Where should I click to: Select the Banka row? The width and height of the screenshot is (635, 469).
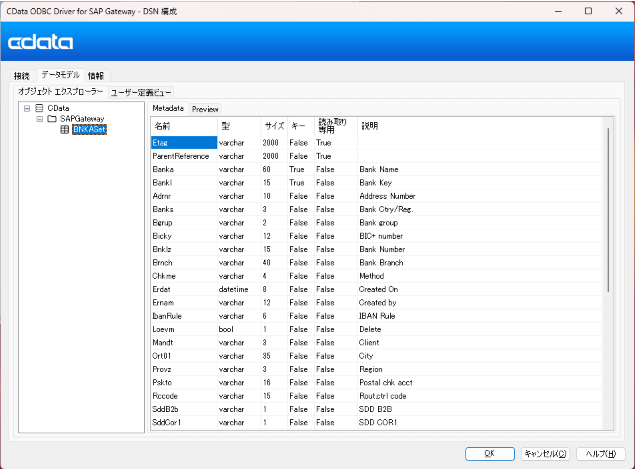coord(377,169)
